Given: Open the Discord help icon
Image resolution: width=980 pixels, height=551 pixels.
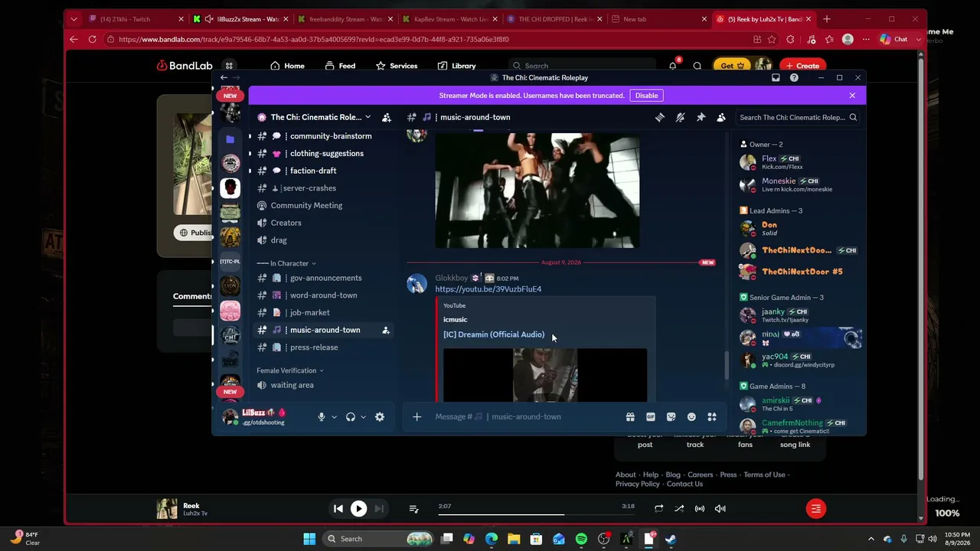Looking at the screenshot, I should [794, 77].
